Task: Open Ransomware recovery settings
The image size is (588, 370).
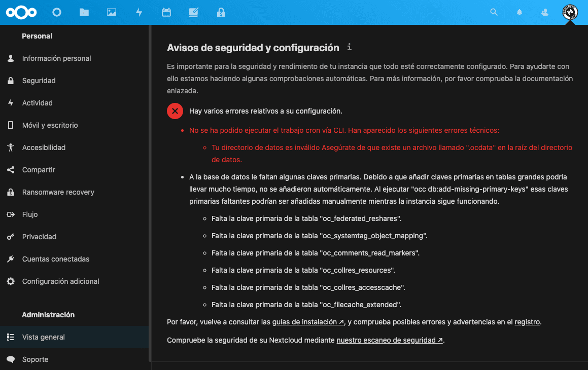Action: 58,192
